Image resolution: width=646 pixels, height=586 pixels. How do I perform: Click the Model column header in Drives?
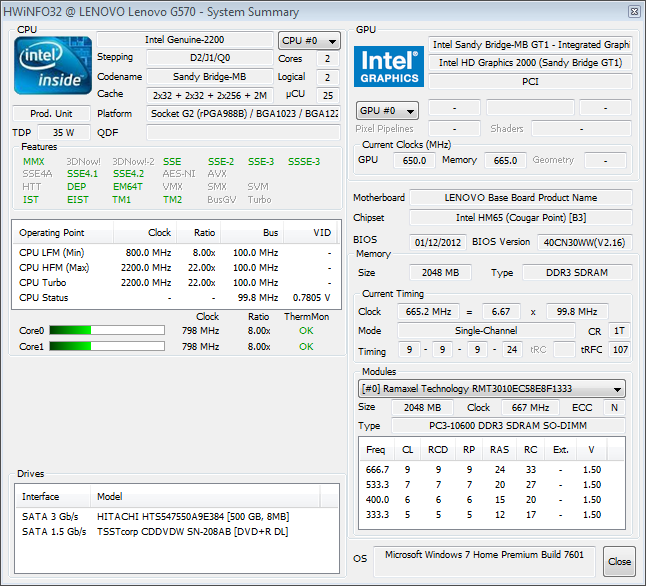(110, 496)
